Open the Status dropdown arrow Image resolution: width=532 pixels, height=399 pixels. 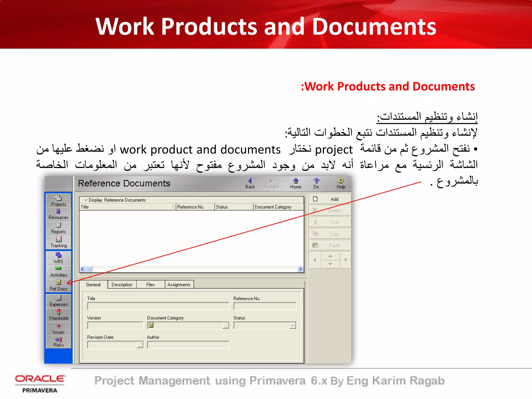[293, 326]
